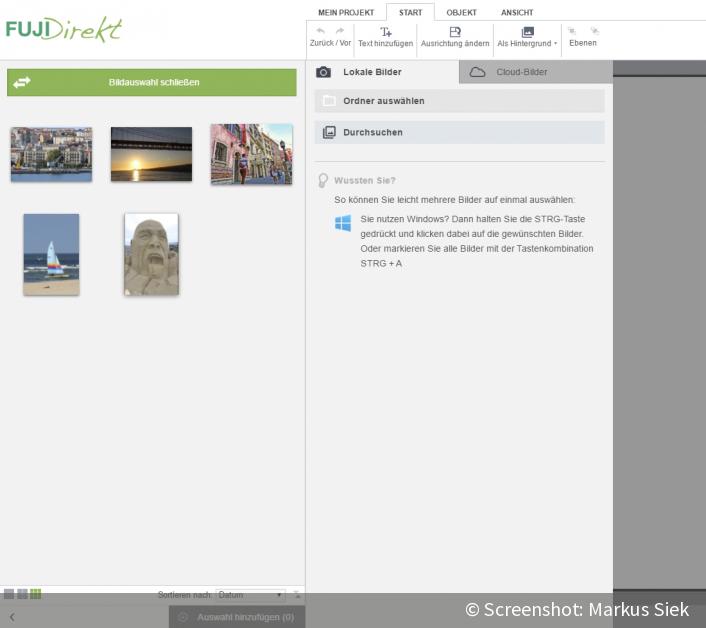Select the medium thumbnail size view
This screenshot has height=628, width=706.
click(x=23, y=594)
